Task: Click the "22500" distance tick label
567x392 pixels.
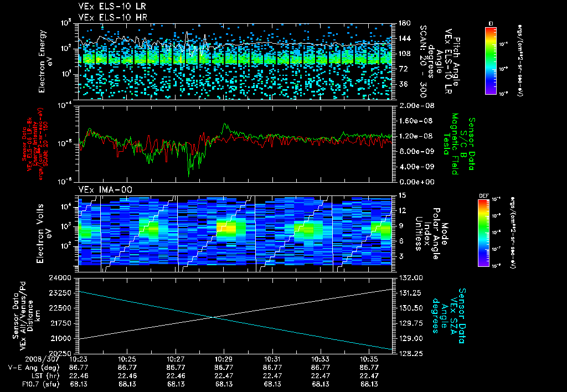Action: (x=61, y=308)
